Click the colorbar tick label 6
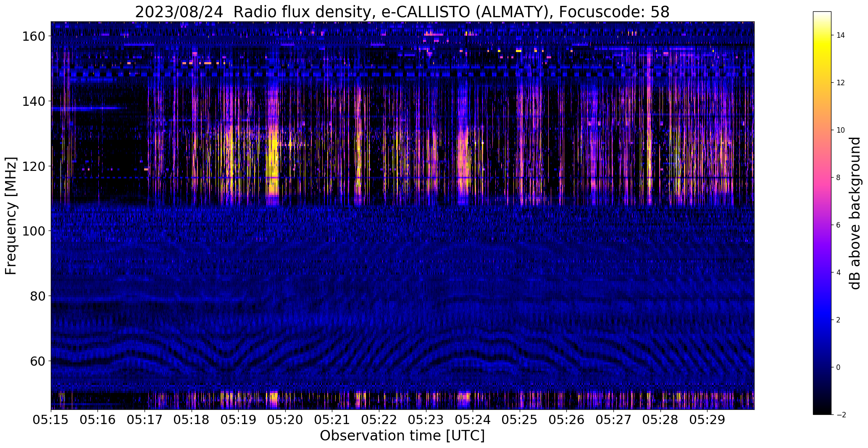The height and width of the screenshot is (448, 868). click(x=839, y=225)
